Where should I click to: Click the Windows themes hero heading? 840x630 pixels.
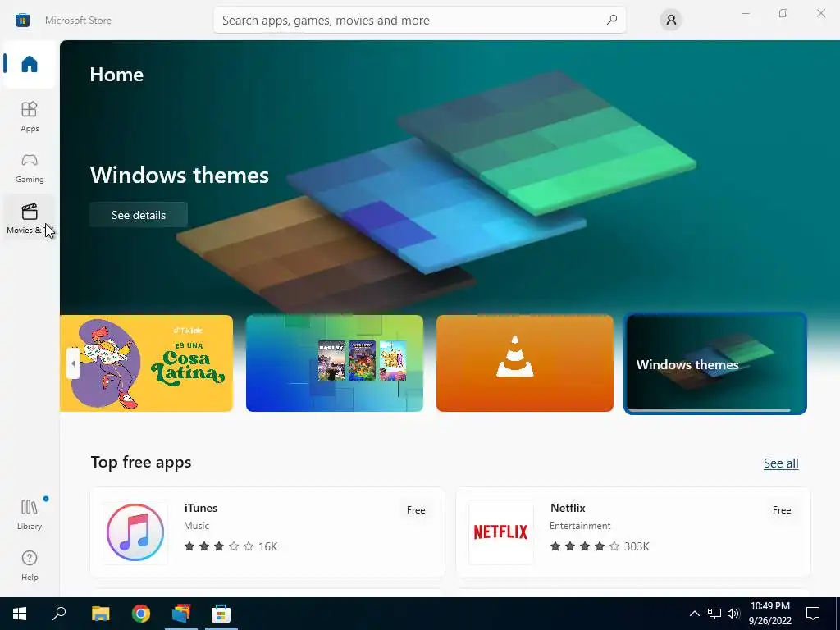[x=180, y=176]
